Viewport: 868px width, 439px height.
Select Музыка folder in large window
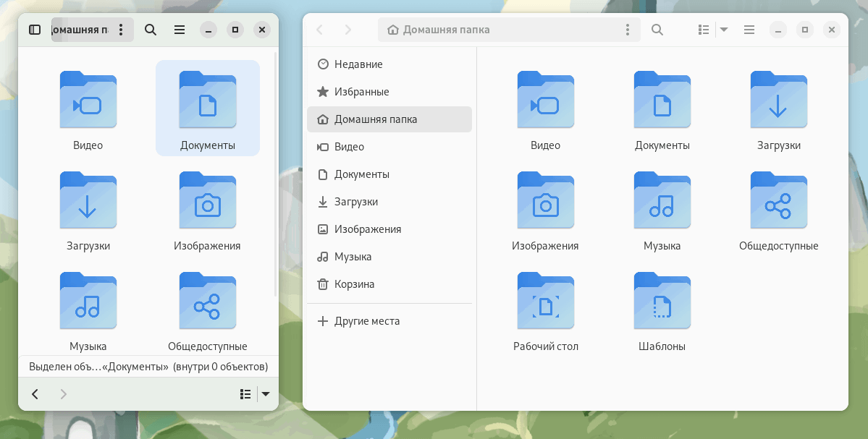[662, 210]
